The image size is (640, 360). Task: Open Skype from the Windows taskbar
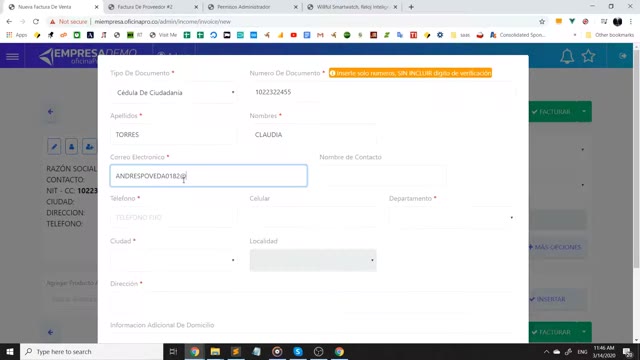coord(298,351)
